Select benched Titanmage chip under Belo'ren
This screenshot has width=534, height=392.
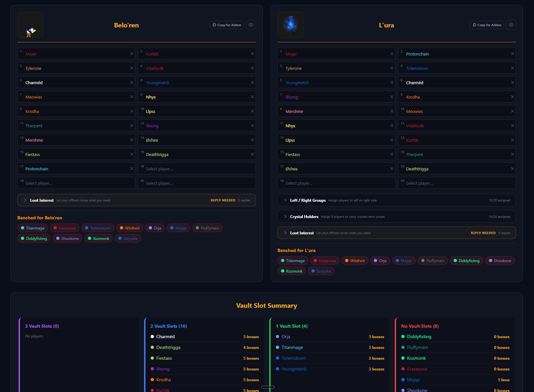pos(33,228)
